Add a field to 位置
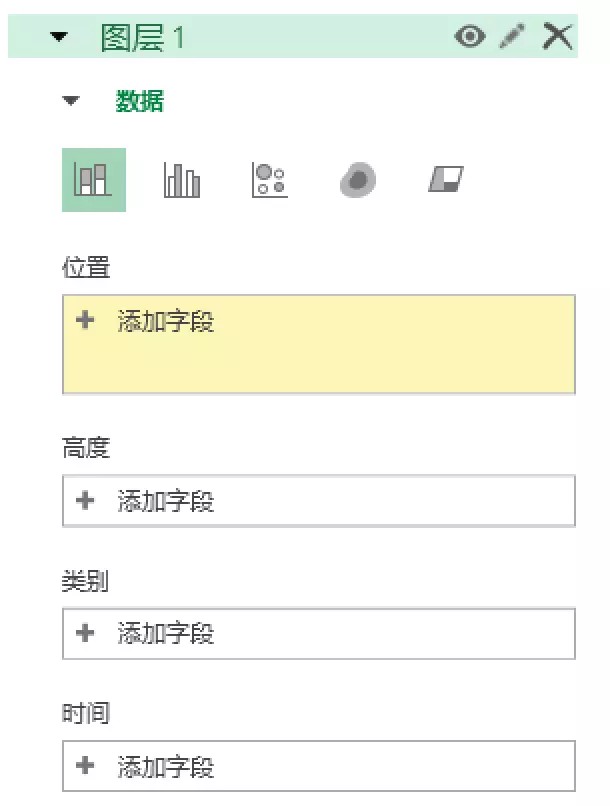610x806 pixels. (x=165, y=322)
